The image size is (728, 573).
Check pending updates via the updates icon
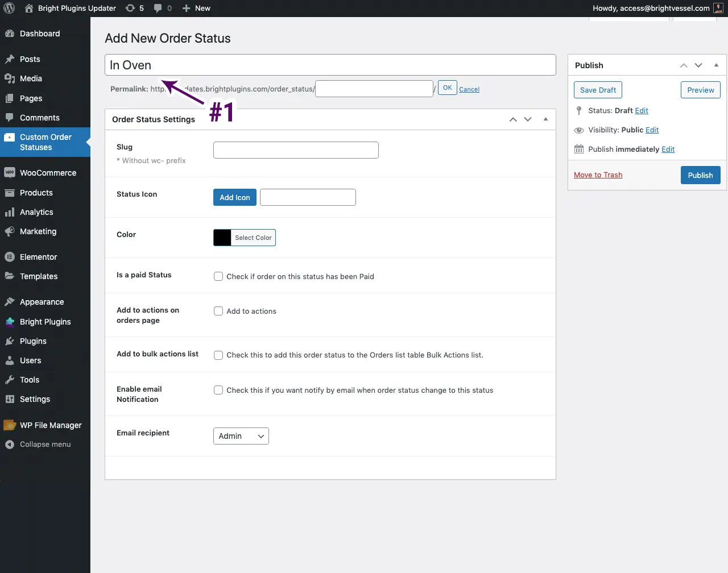pos(131,8)
